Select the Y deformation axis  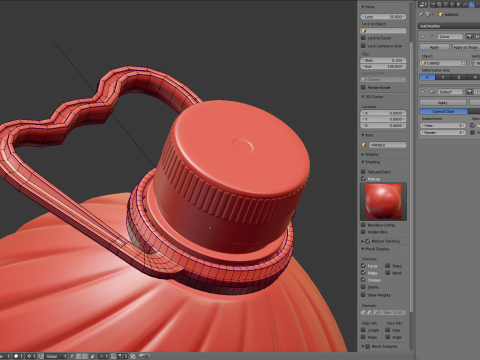[x=443, y=77]
